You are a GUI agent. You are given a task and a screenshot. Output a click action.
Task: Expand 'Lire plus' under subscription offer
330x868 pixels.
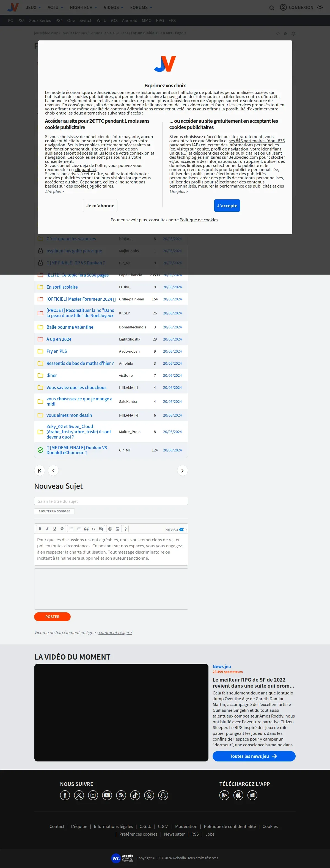54,191
